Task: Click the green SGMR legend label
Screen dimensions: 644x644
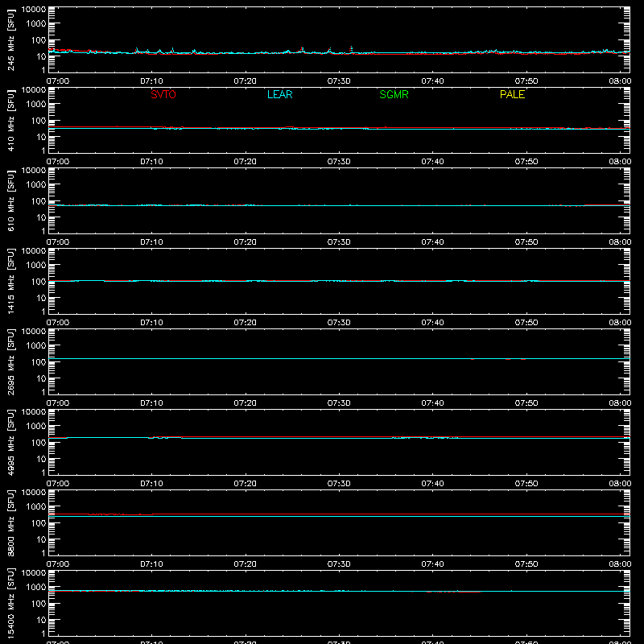Action: pos(394,94)
